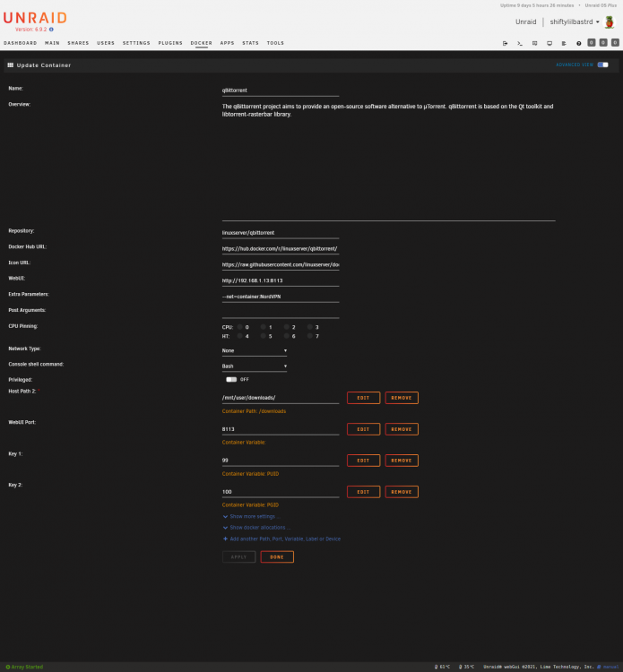Open the Docker menu tab
Viewport: 623px width, 672px height.
tap(201, 43)
